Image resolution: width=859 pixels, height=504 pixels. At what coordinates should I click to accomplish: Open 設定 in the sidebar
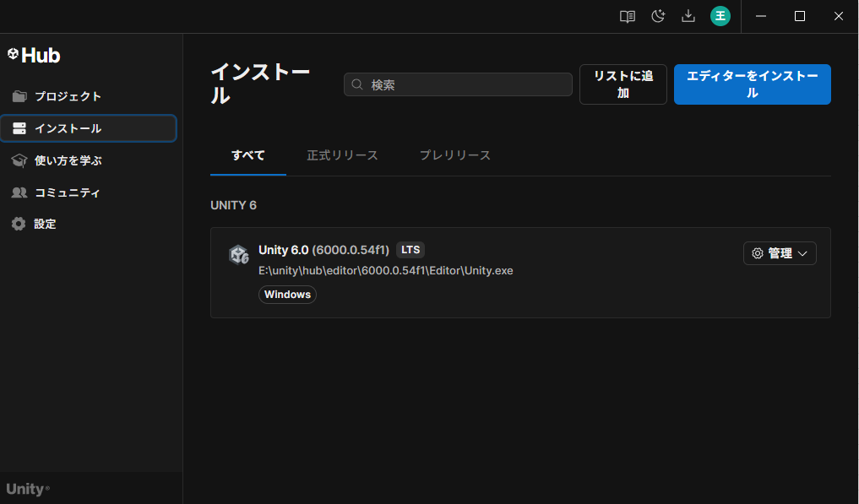click(x=89, y=224)
